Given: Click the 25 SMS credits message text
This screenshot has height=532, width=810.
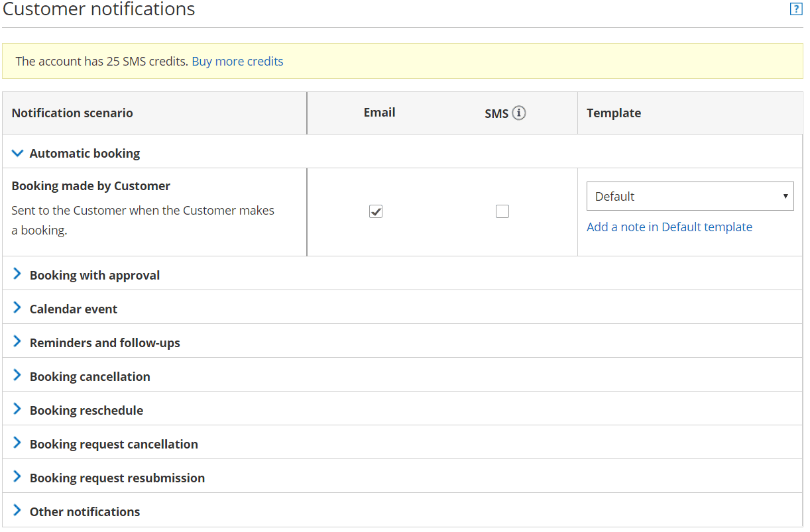Looking at the screenshot, I should click(102, 62).
